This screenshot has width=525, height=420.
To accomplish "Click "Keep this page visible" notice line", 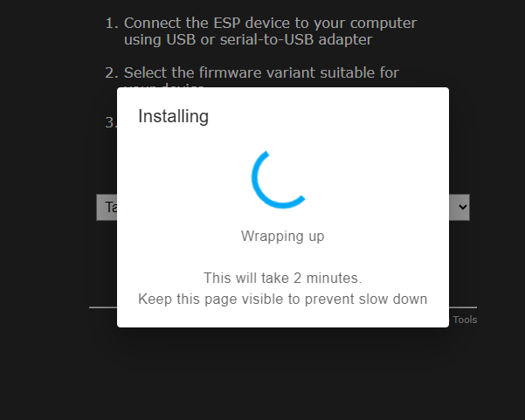I will click(282, 299).
